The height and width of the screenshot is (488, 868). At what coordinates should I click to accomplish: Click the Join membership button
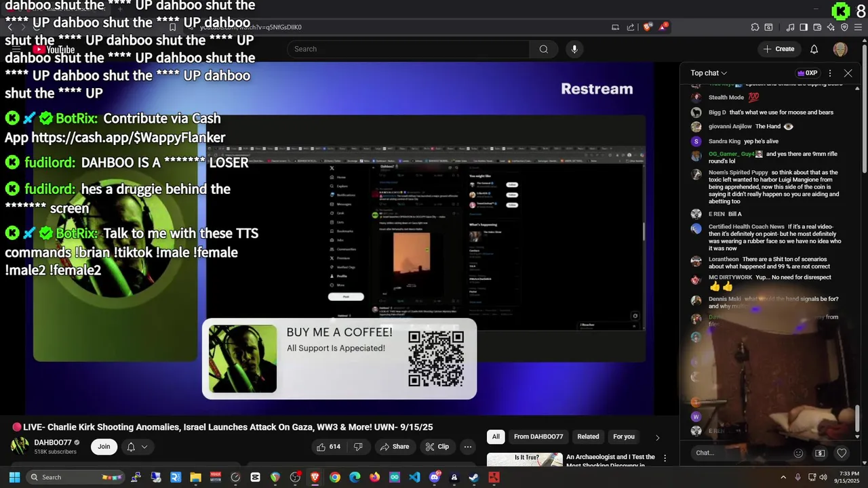(104, 447)
